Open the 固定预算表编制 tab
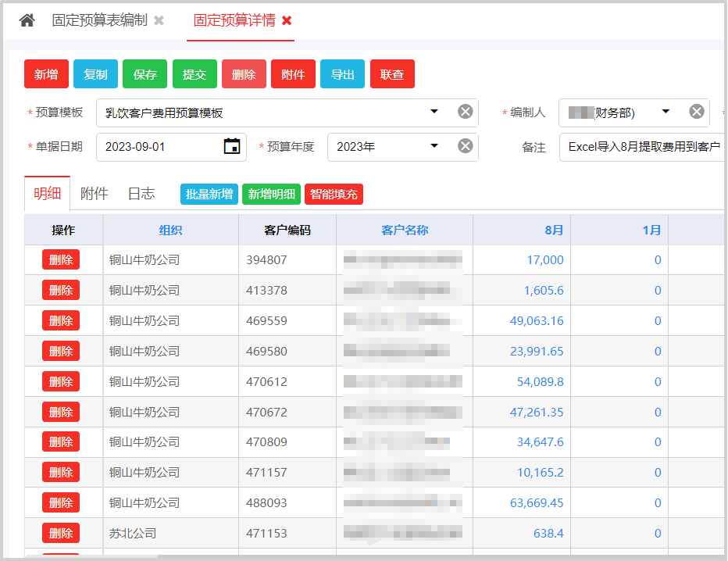The width and height of the screenshot is (728, 561). [x=99, y=21]
